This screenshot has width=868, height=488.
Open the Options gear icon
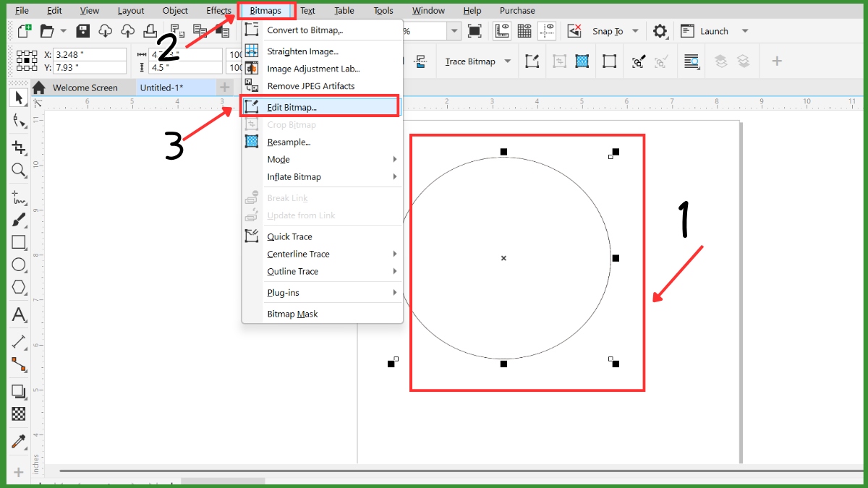tap(660, 31)
